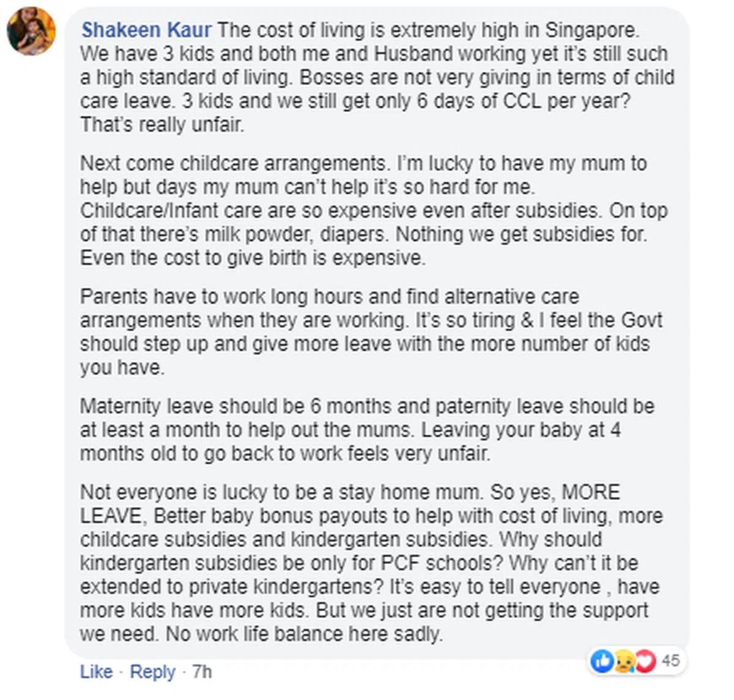The image size is (734, 700).
Task: Reply to Shakeen Kaur's comment
Action: pyautogui.click(x=152, y=672)
